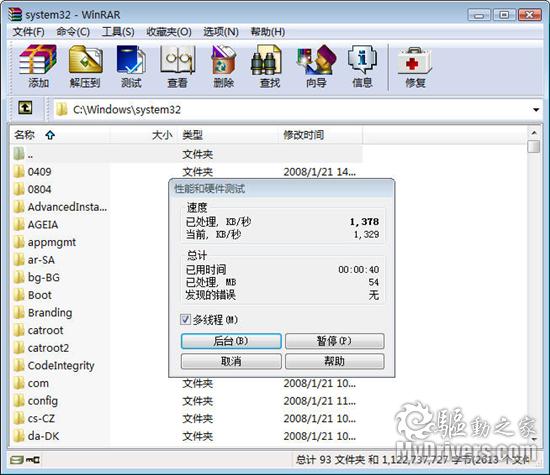Select the bg-BG folder name

click(43, 278)
